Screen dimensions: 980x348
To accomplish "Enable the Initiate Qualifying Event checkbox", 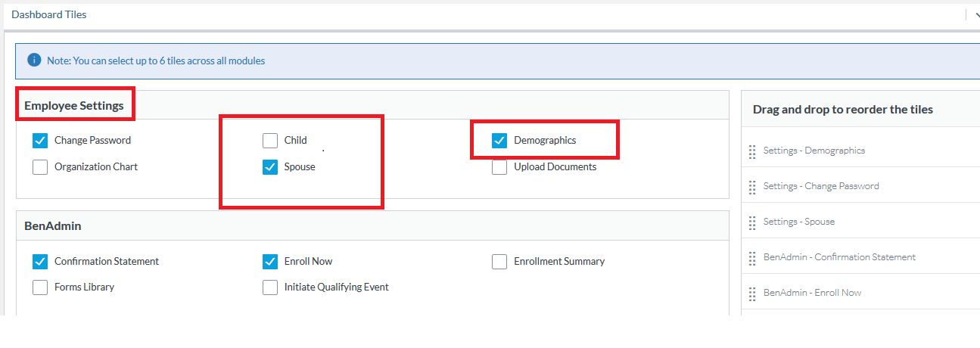I will tap(270, 287).
